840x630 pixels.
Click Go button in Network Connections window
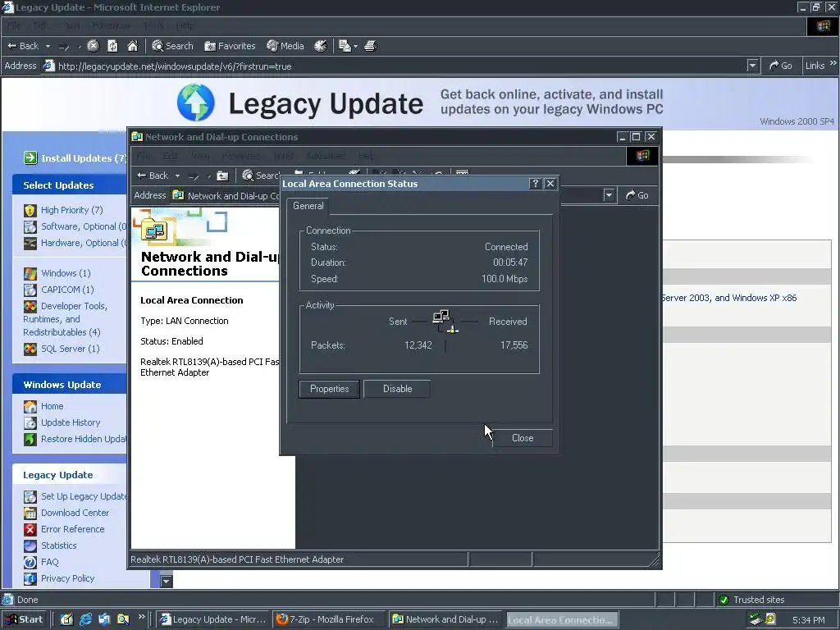point(637,195)
